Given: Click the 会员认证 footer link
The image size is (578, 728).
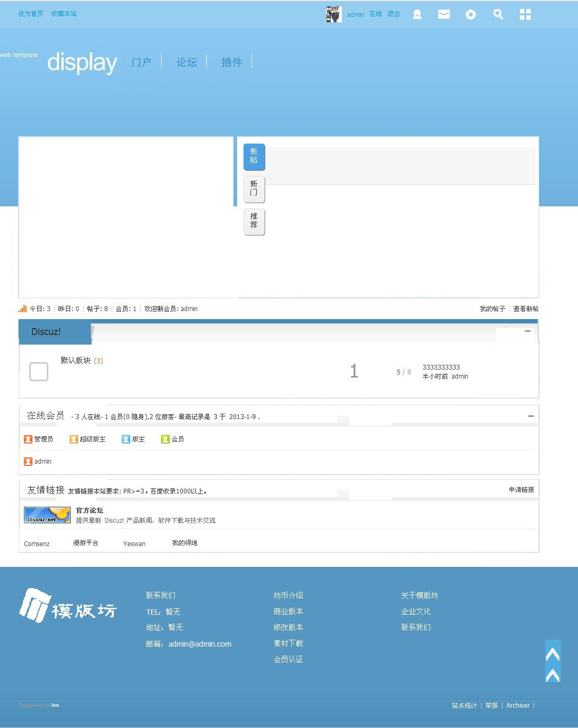Looking at the screenshot, I should click(288, 659).
